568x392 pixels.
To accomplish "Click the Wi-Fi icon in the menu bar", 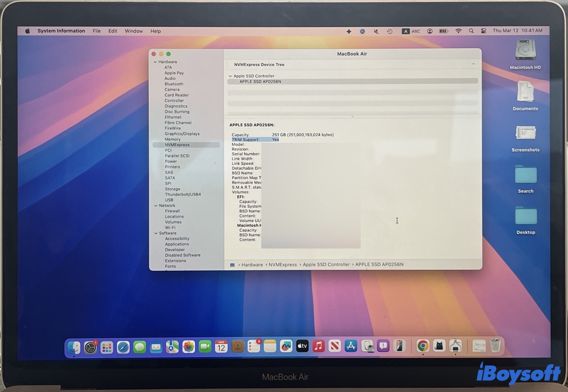I will (x=459, y=30).
